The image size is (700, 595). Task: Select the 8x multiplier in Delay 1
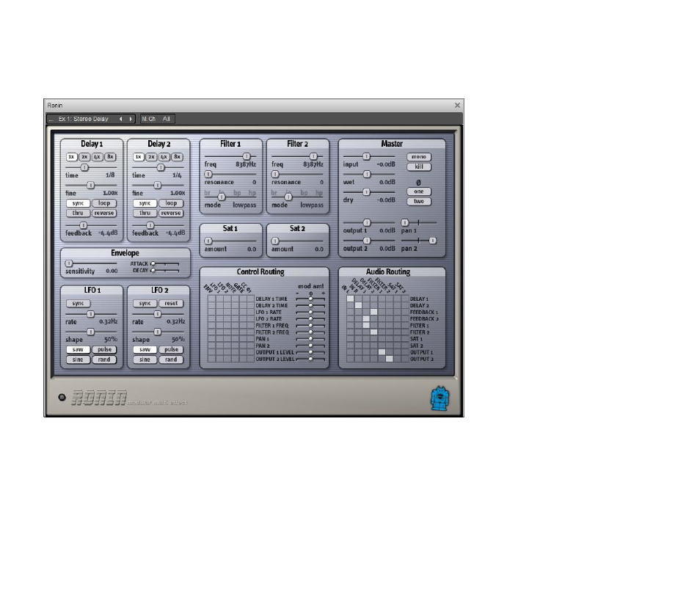[x=110, y=157]
